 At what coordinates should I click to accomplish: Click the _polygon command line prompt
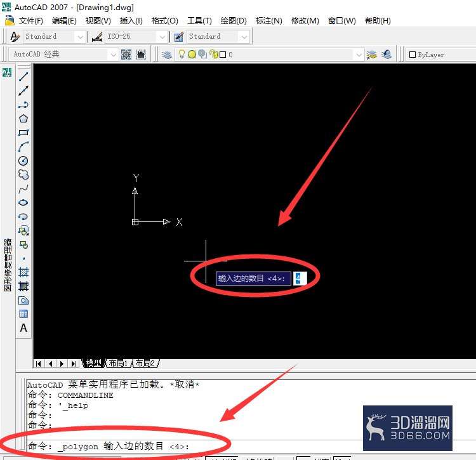(109, 446)
